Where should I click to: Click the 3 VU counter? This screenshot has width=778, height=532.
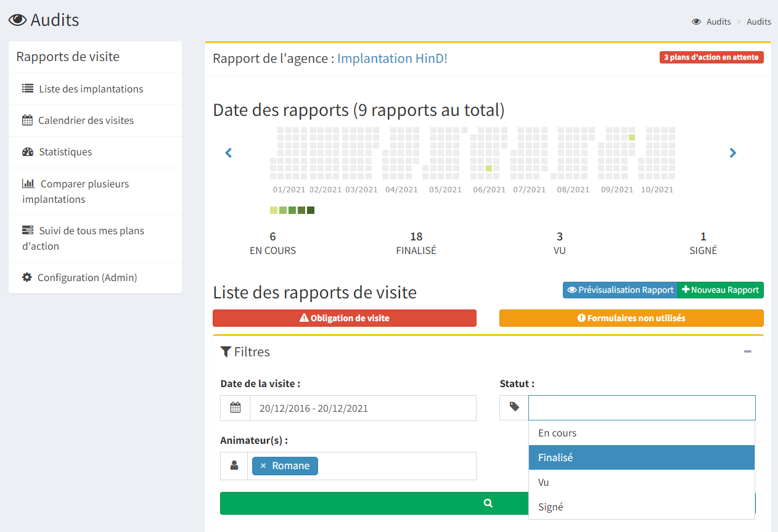point(560,243)
